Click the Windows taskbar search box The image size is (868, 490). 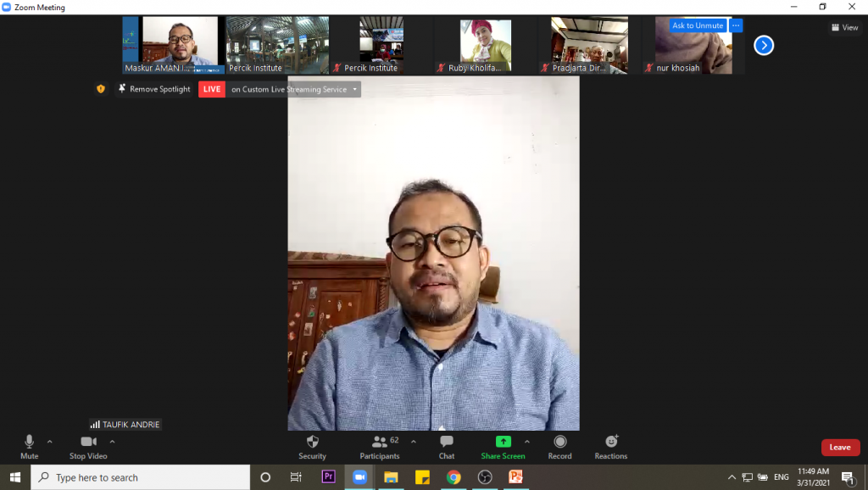coord(141,477)
